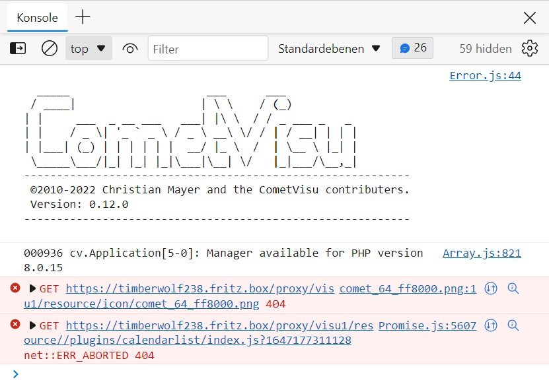Image resolution: width=549 pixels, height=392 pixels.
Task: Show network request for Promise.js:5607 error
Action: 491,325
